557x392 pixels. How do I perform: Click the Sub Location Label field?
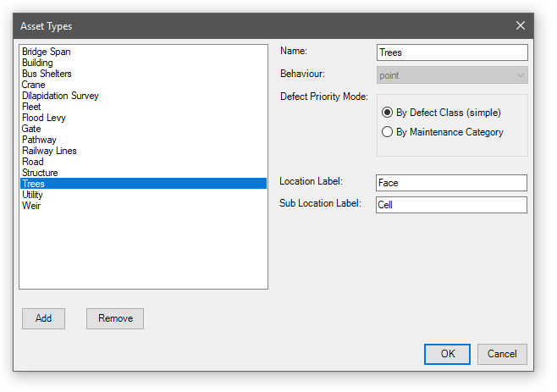click(452, 205)
